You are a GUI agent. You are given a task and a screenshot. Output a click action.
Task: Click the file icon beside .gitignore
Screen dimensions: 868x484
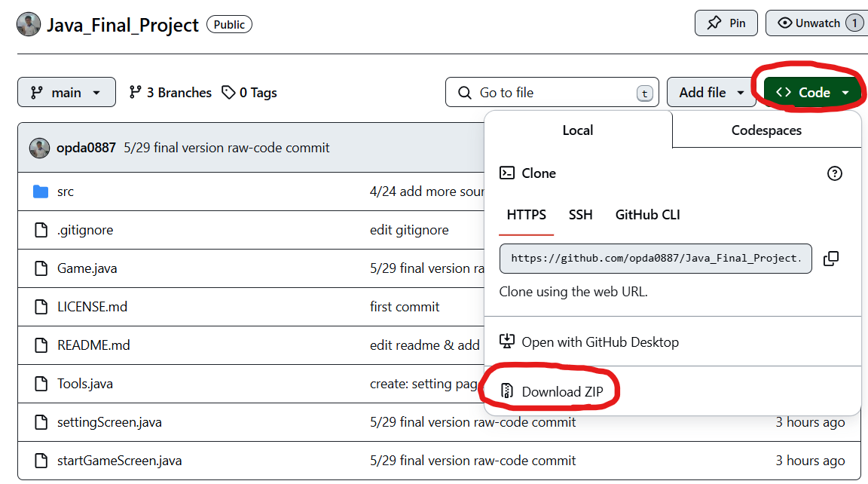point(41,230)
